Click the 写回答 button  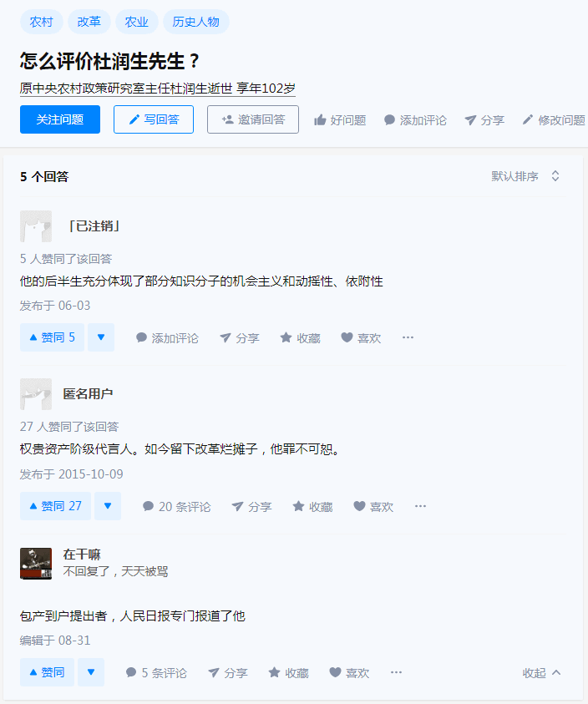point(154,119)
